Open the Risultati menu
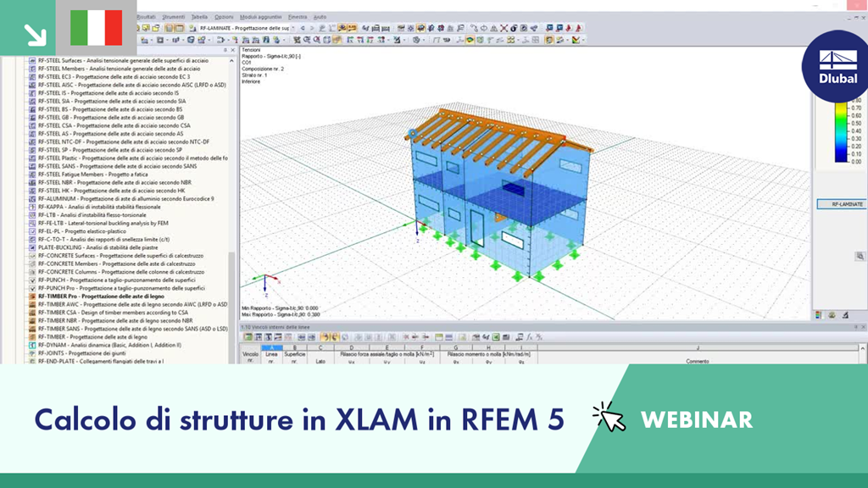Screen dimensions: 868x488 [146, 17]
